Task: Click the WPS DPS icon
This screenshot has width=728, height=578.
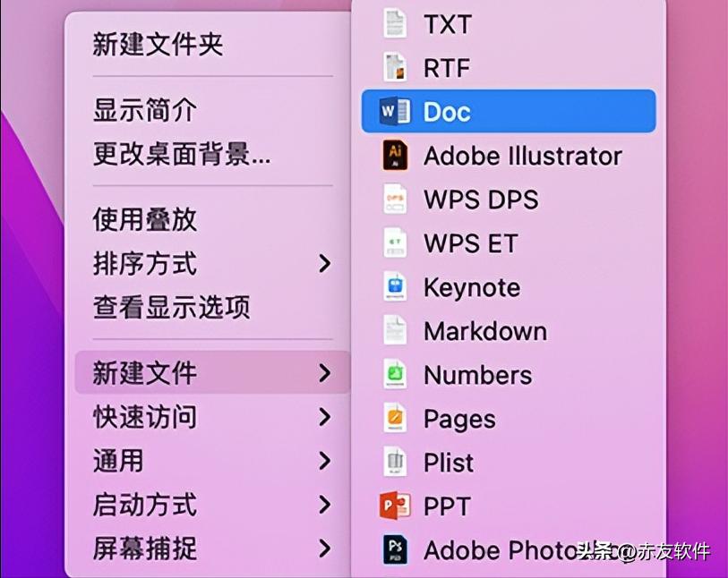Action: (x=395, y=200)
